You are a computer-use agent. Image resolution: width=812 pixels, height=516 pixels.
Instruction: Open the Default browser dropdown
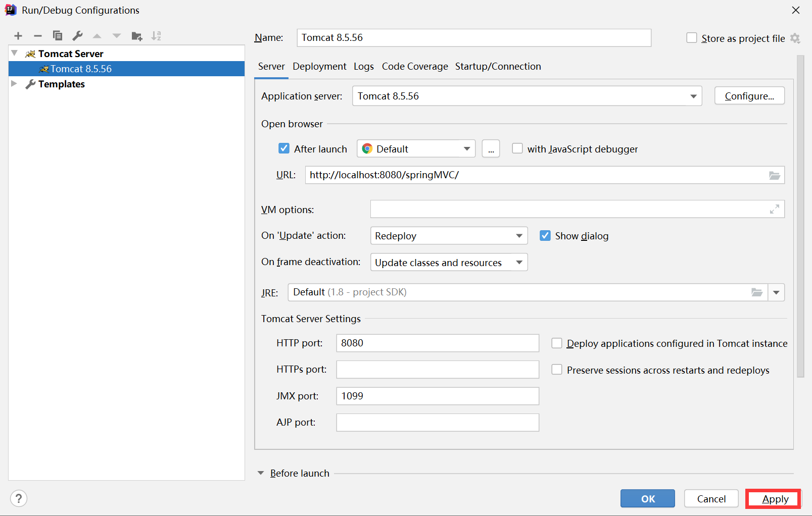click(x=416, y=148)
